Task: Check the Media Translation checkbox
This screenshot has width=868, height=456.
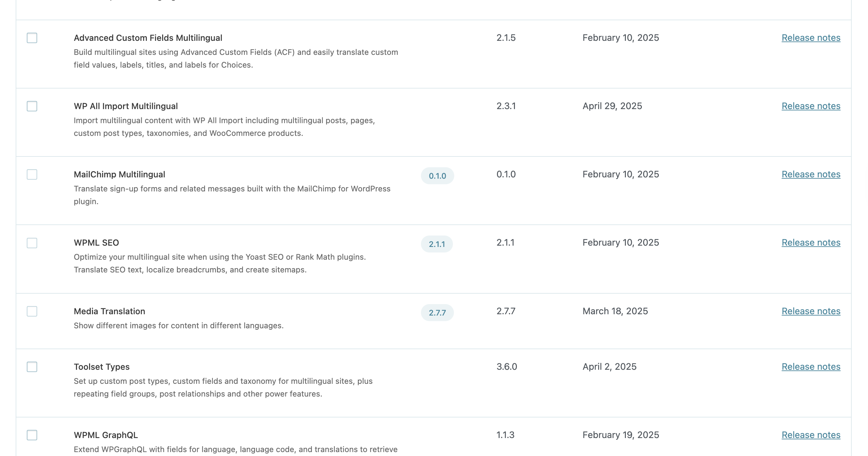Action: (x=32, y=311)
